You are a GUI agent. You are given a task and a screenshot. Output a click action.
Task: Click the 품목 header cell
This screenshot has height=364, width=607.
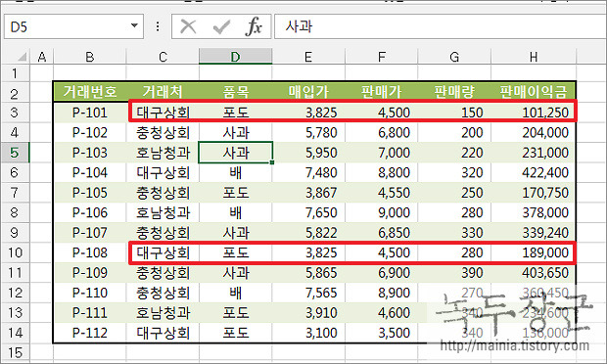coord(235,92)
